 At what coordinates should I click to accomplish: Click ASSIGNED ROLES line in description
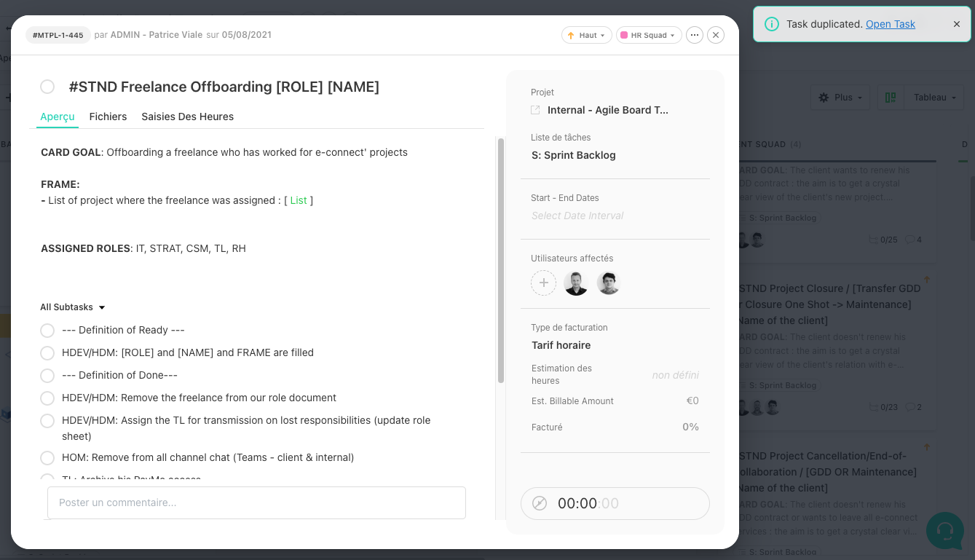coord(143,248)
